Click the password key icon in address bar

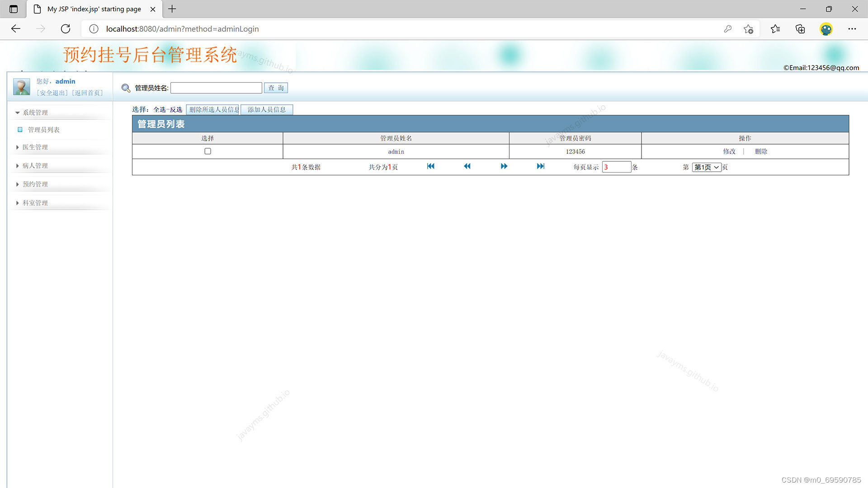point(727,29)
